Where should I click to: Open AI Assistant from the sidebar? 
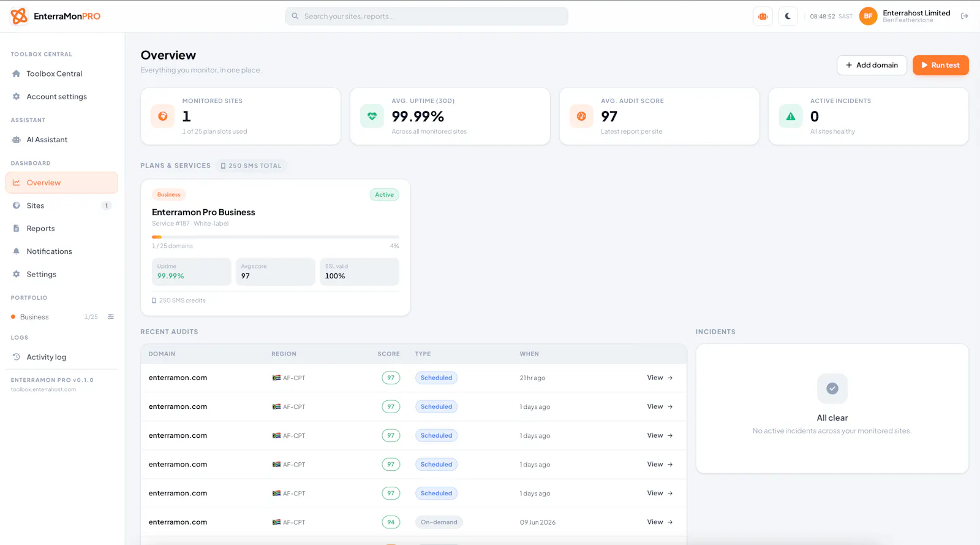coord(62,140)
